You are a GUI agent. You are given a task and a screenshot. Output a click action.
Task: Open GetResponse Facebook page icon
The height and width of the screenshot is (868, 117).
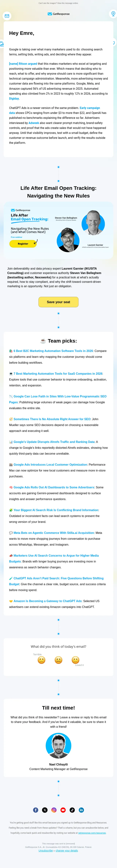tap(36, 810)
